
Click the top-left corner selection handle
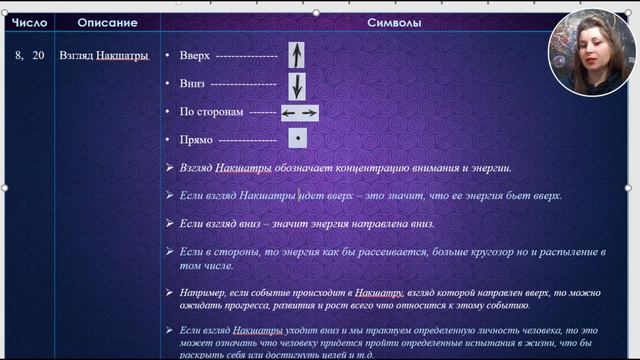pos(4,13)
